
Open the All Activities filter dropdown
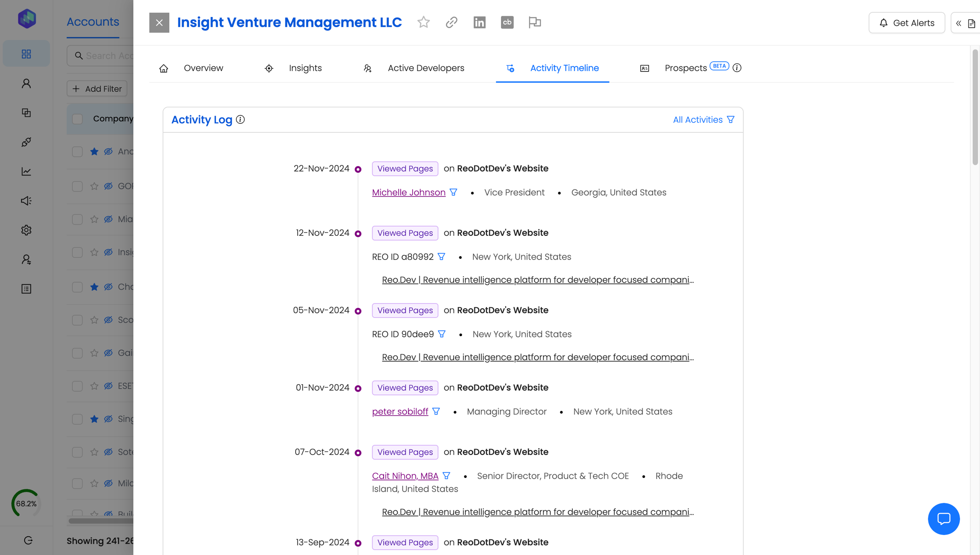pos(703,120)
